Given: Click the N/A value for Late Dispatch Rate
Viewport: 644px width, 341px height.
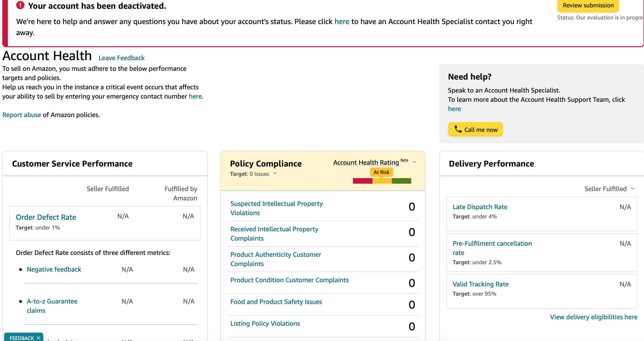Looking at the screenshot, I should [625, 207].
